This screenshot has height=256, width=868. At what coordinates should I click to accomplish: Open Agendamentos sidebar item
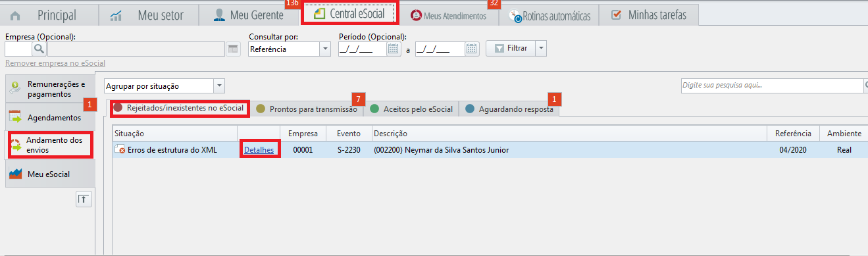coord(50,118)
